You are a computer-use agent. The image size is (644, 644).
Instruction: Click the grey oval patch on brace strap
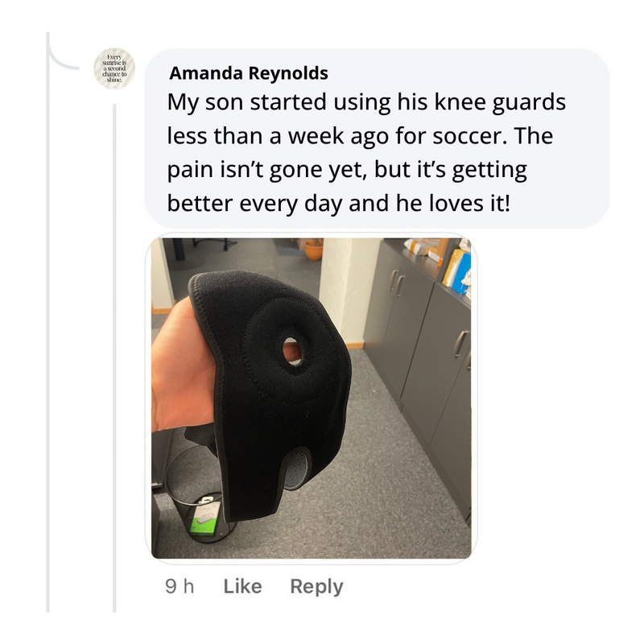[296, 470]
